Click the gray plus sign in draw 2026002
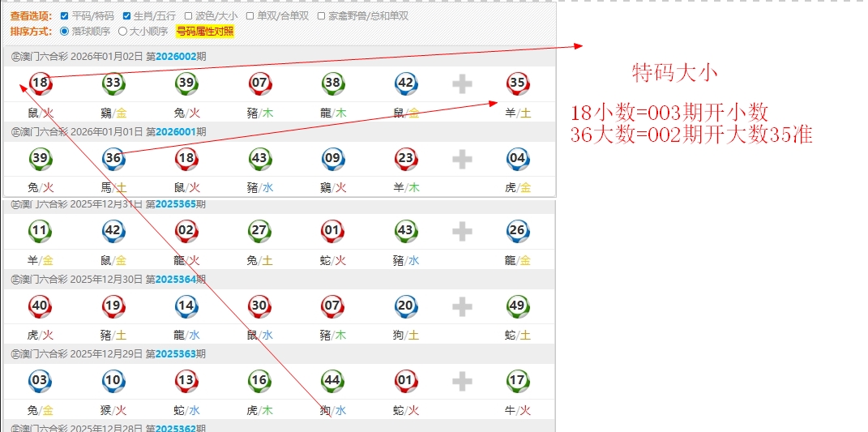Viewport: 868px width, 432px height. (x=462, y=83)
